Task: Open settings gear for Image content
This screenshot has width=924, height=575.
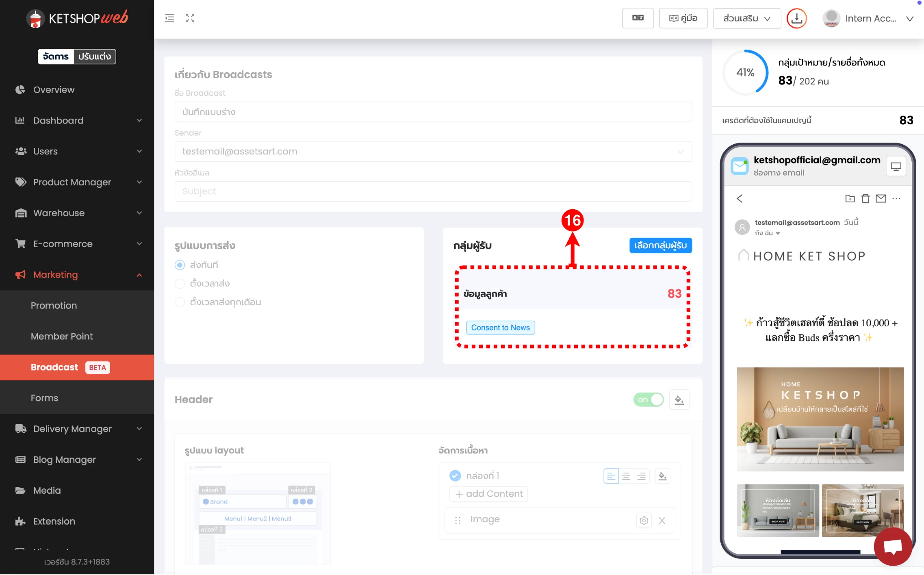Action: [644, 521]
